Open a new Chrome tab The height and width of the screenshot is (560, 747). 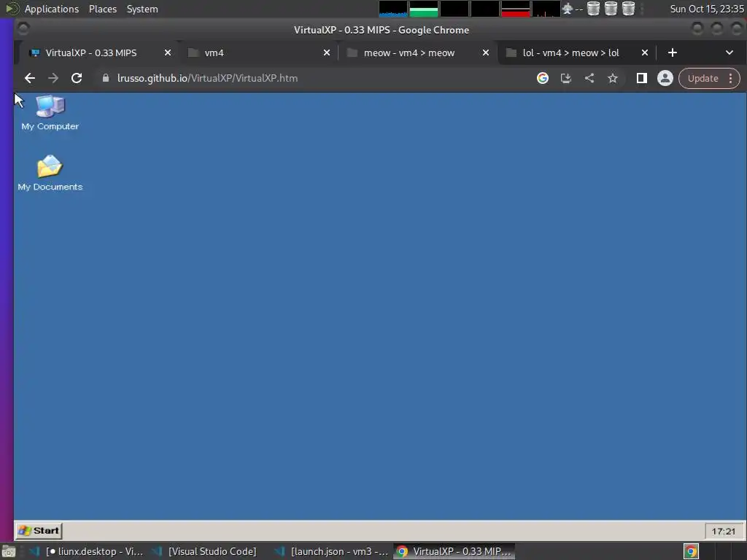[x=673, y=52]
